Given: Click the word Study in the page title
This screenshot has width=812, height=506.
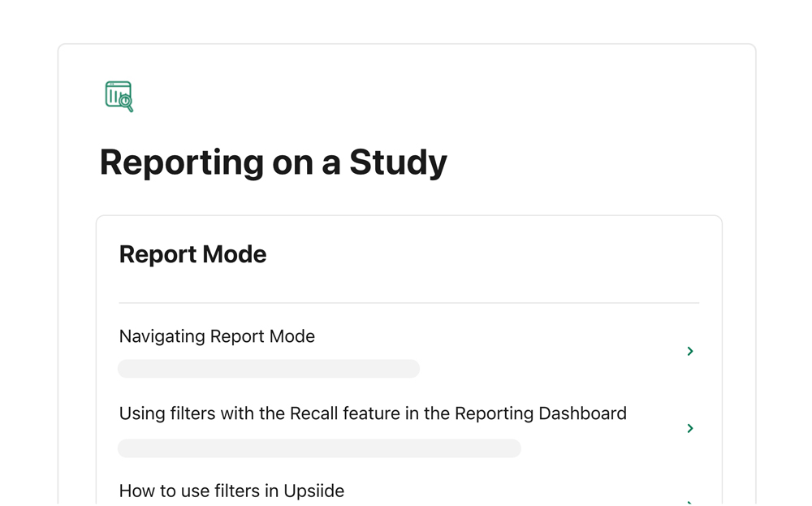Looking at the screenshot, I should click(x=398, y=162).
